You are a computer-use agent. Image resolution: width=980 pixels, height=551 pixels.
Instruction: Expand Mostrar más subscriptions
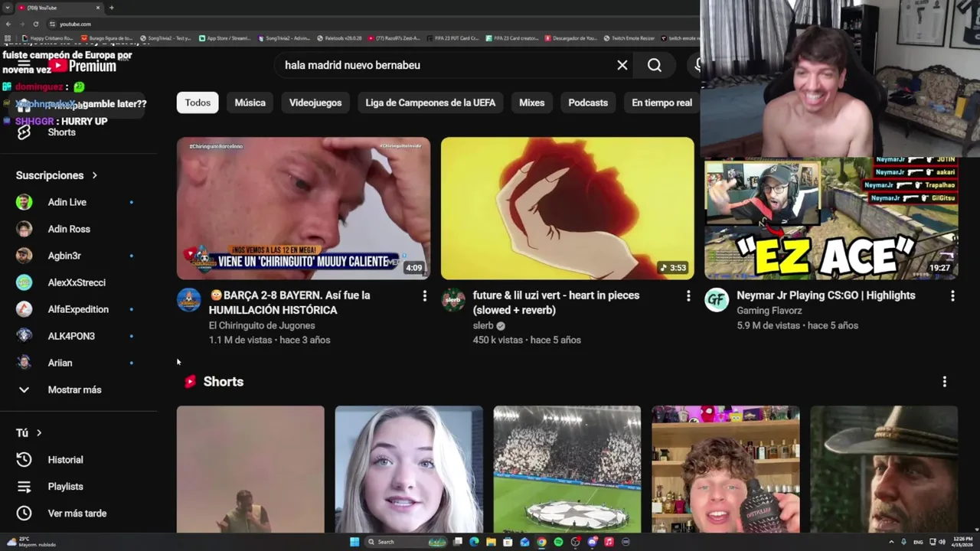pos(74,390)
